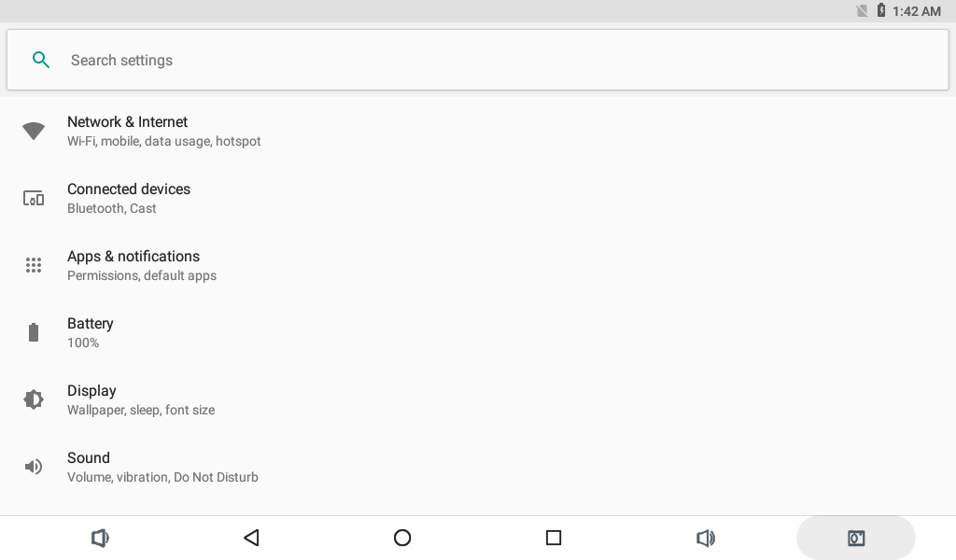Open Network & Internet settings
The height and width of the screenshot is (560, 956).
pos(478,131)
